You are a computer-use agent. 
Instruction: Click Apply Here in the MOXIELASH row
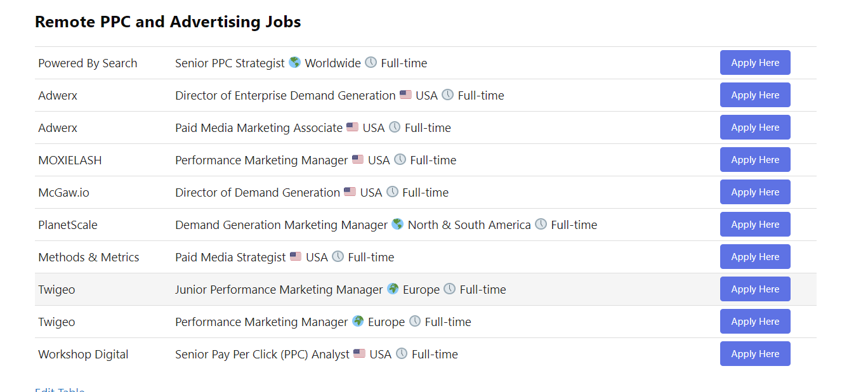coord(754,160)
